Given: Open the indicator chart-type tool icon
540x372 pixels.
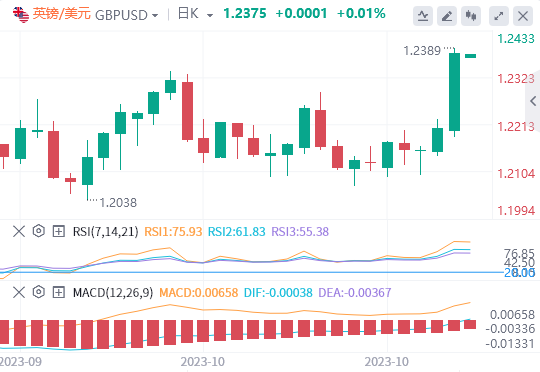Looking at the screenshot, I should point(423,16).
